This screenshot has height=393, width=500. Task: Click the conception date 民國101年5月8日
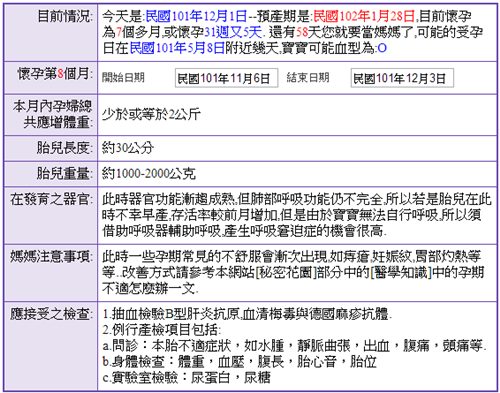click(x=177, y=48)
